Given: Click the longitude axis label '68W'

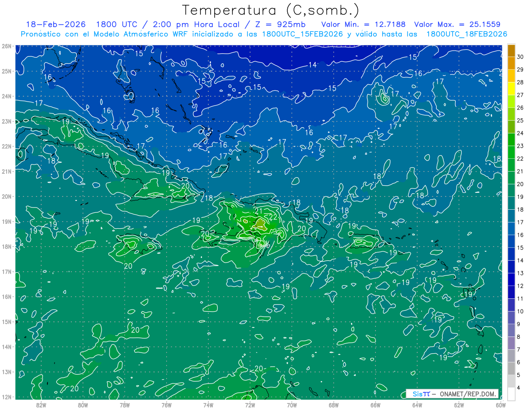Looking at the screenshot, I should 333,405.
